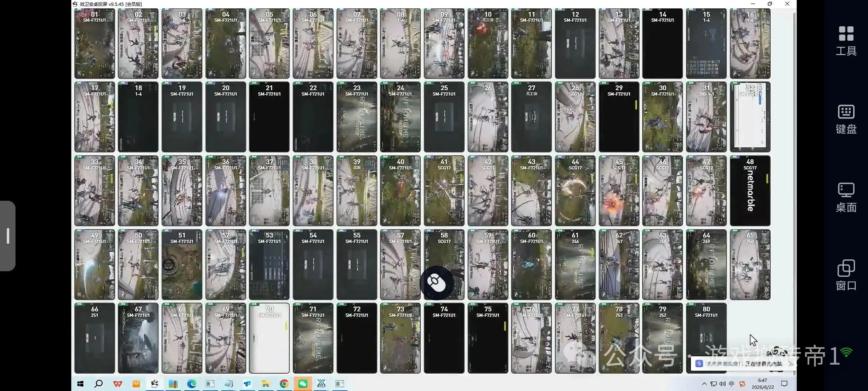Select device screen 61 labeled 246
This screenshot has height=391, width=868.
[575, 264]
